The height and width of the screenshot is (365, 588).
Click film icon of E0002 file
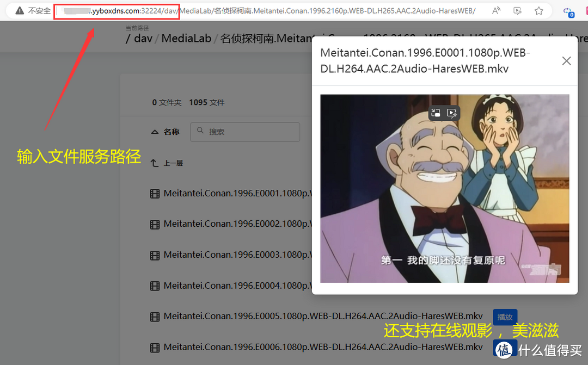pos(155,225)
